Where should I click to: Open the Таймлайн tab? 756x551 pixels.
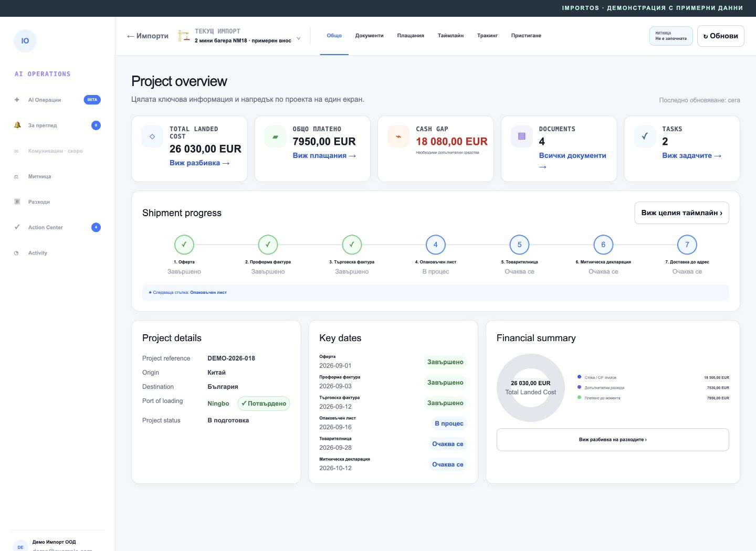tap(450, 36)
